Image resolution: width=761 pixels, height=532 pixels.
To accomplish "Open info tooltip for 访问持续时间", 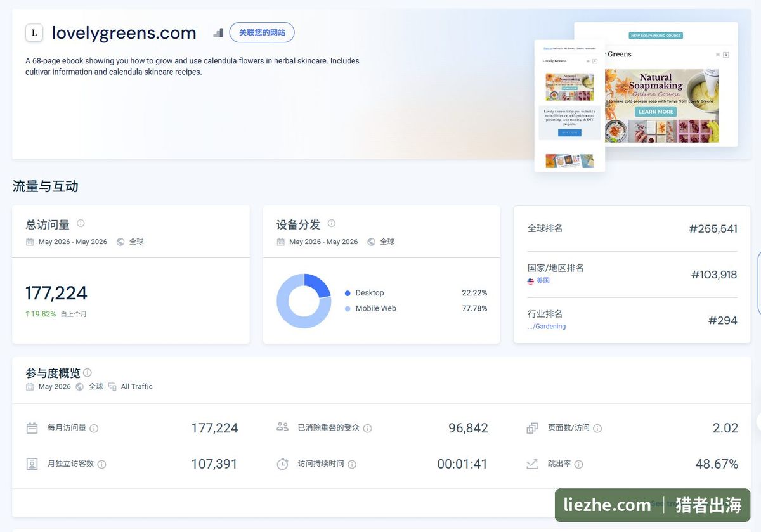I will 352,464.
